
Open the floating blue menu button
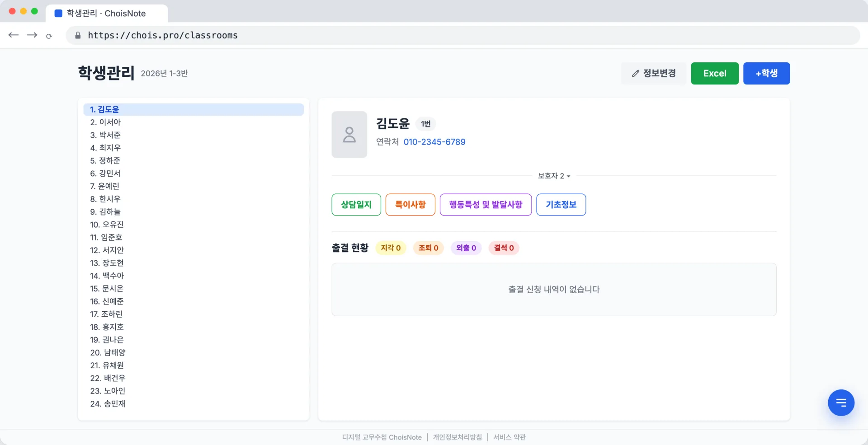841,403
